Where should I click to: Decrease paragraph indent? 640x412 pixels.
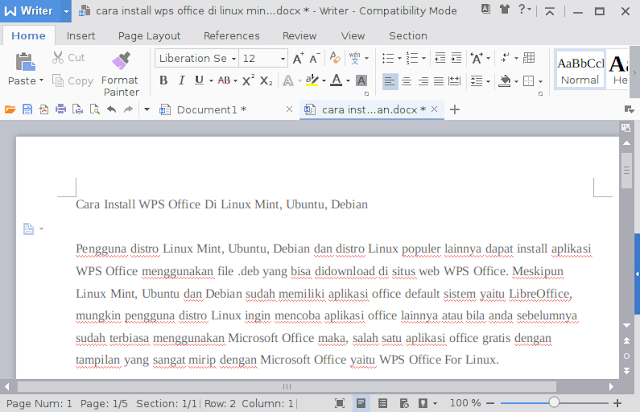click(x=440, y=58)
